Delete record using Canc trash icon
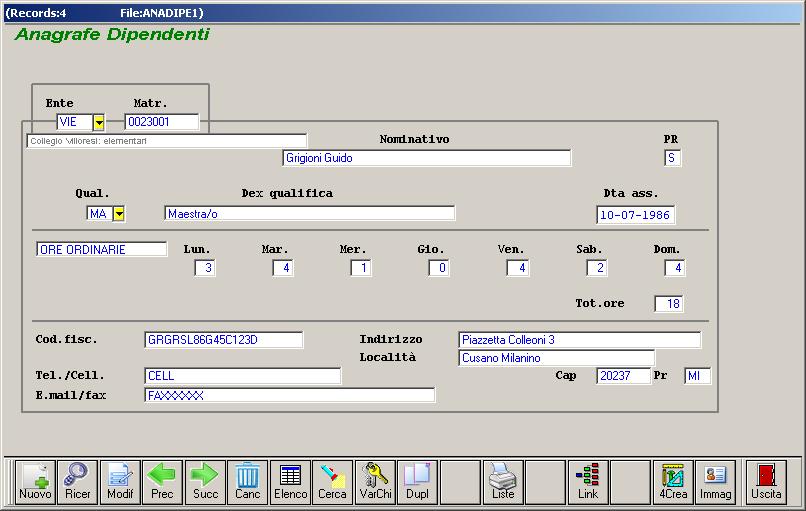The width and height of the screenshot is (806, 511). pyautogui.click(x=247, y=481)
